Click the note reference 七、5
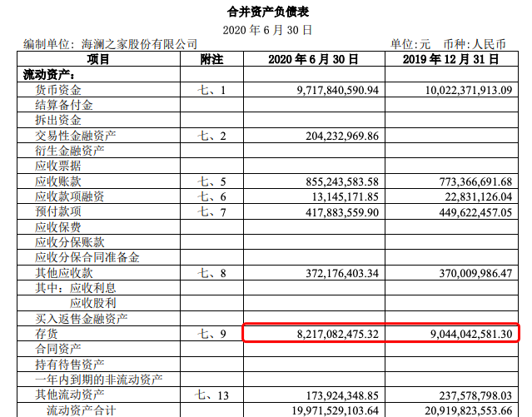 pos(211,181)
